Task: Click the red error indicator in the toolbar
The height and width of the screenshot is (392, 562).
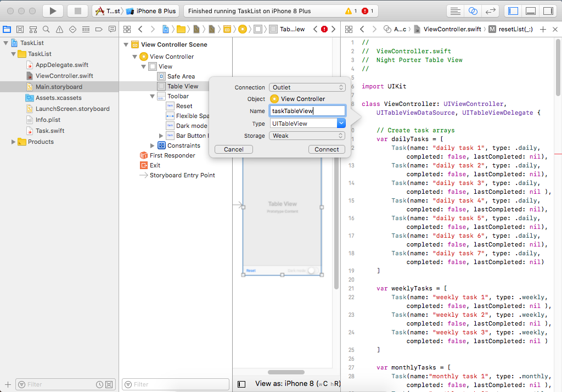Action: pos(368,11)
